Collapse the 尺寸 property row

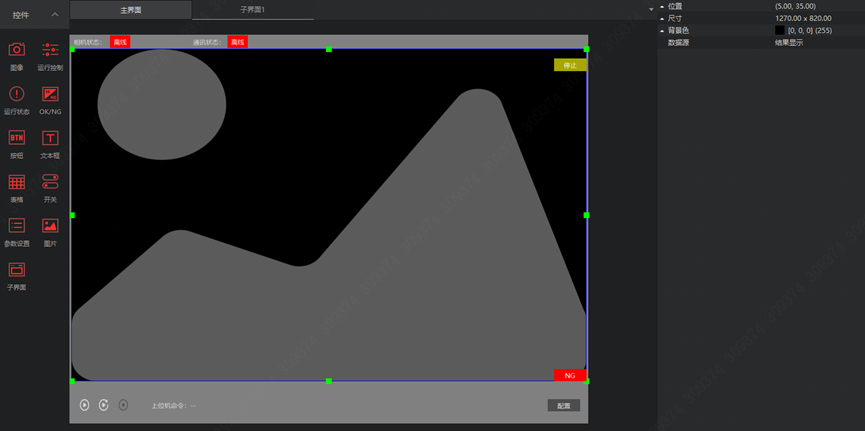(x=662, y=18)
